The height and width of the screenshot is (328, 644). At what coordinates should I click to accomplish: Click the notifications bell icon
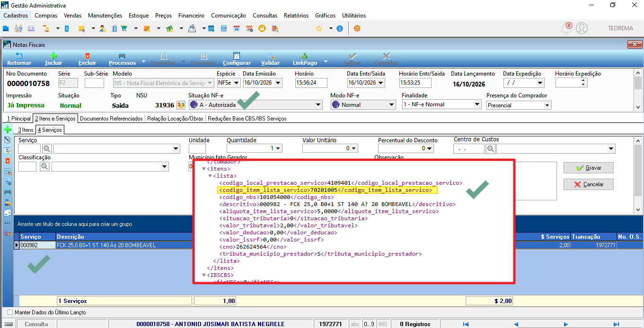(566, 28)
